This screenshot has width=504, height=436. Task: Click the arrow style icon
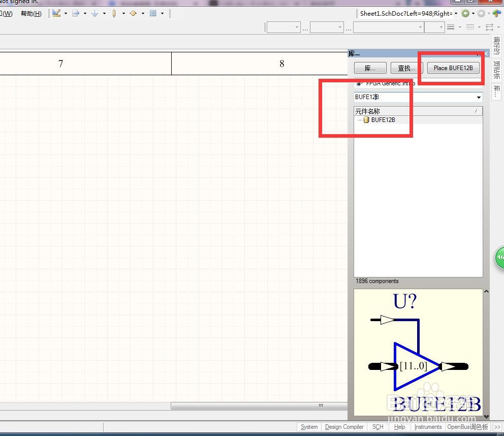[x=490, y=27]
